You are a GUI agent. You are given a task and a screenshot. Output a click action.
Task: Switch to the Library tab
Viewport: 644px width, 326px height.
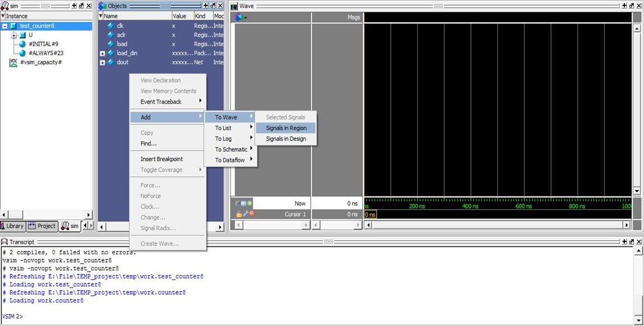point(12,226)
